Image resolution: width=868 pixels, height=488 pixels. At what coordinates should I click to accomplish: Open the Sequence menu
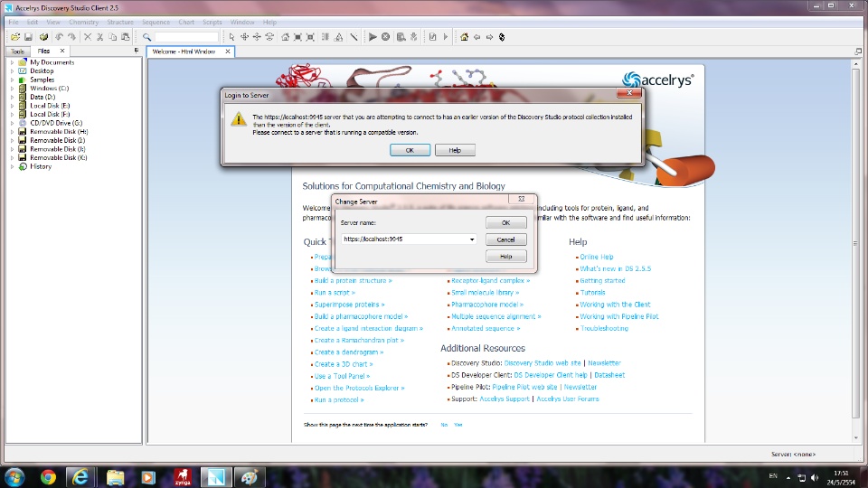[x=156, y=22]
